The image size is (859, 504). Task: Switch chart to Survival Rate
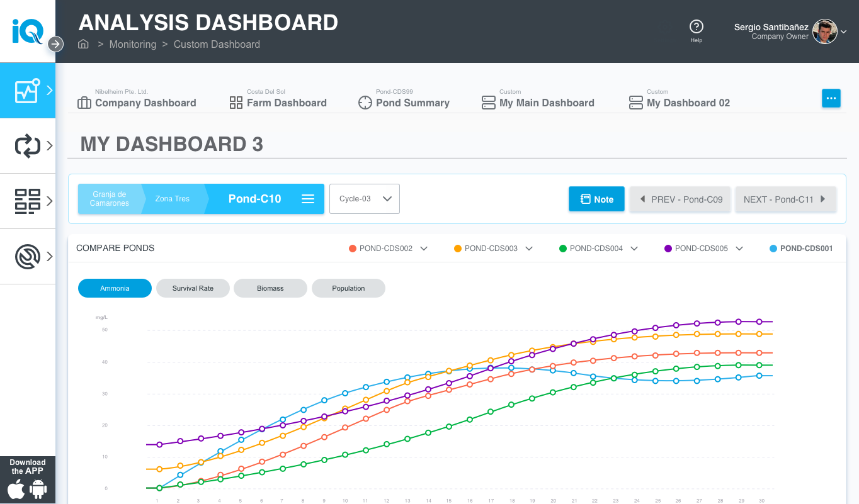click(x=193, y=288)
